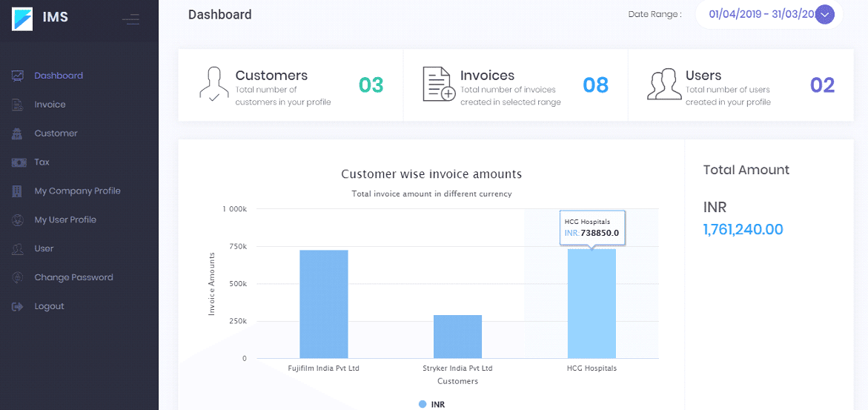Go to the Customer menu item
Viewport: 868px width, 410px height.
[x=56, y=133]
